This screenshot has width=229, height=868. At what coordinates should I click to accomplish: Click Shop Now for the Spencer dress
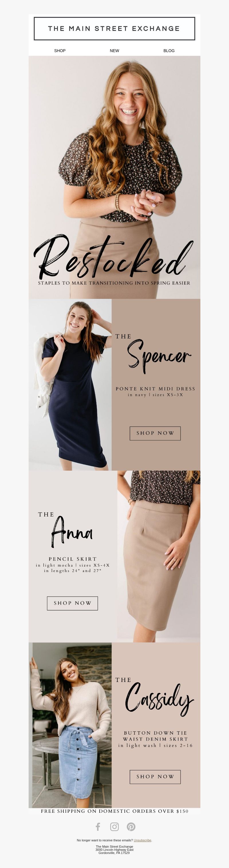point(155,433)
